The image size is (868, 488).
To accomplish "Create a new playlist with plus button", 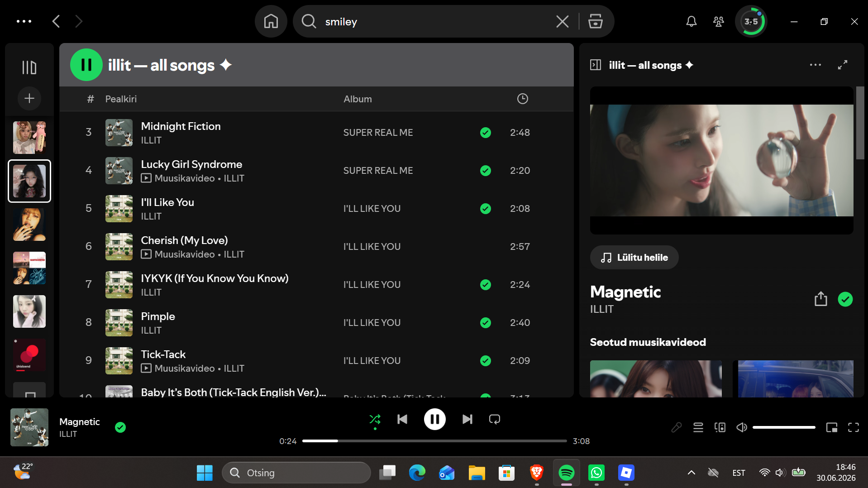I will click(29, 98).
